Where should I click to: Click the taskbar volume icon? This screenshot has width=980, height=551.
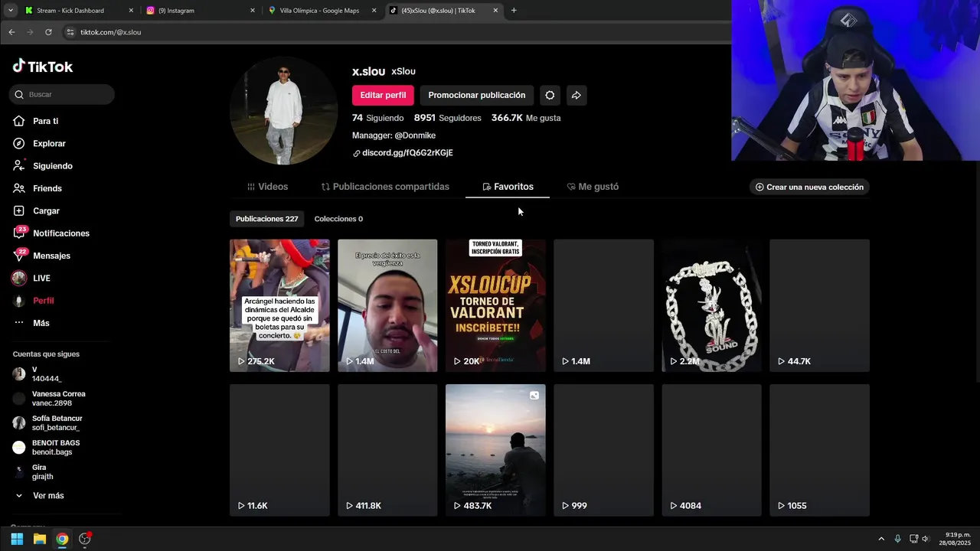tap(925, 539)
